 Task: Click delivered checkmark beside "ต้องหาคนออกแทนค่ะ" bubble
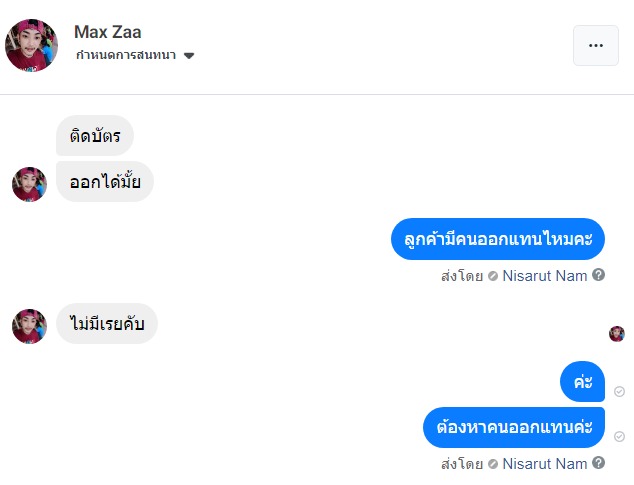click(x=619, y=437)
